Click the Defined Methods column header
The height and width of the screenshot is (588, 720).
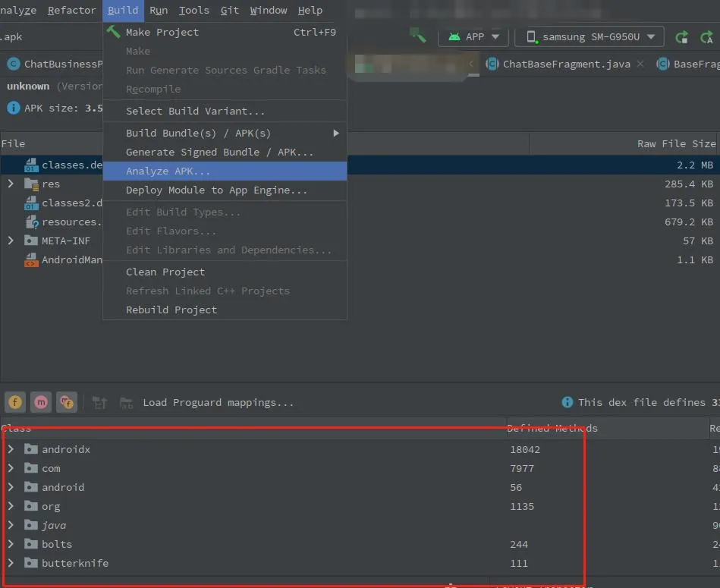[552, 428]
